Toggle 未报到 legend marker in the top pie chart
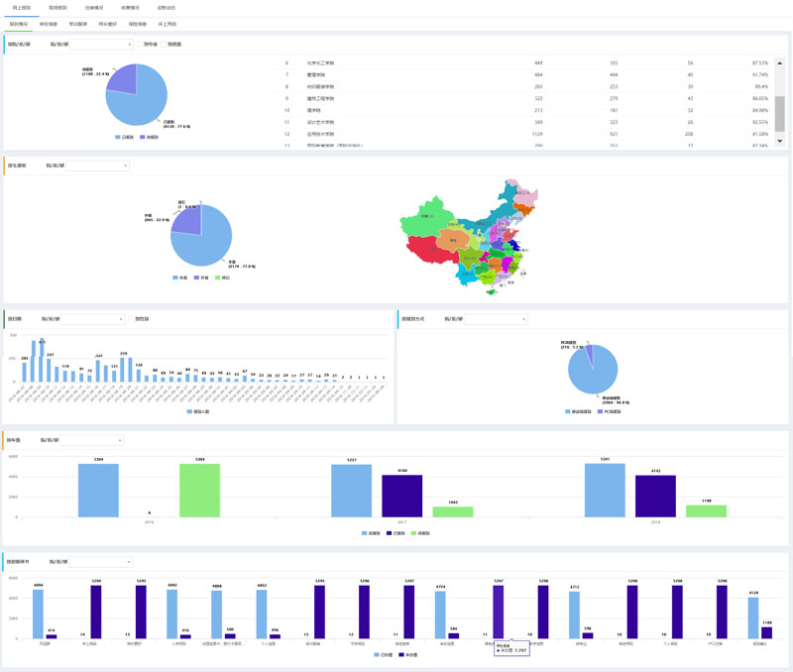Image resolution: width=793 pixels, height=672 pixels. click(x=144, y=137)
